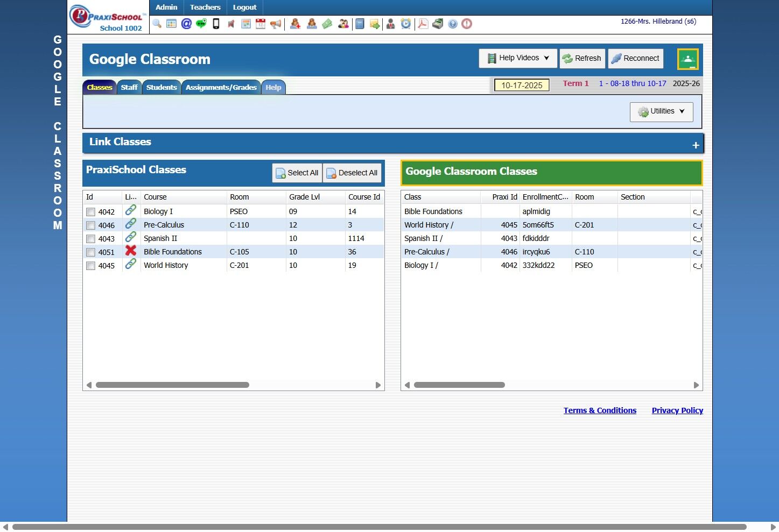The image size is (779, 532).
Task: Open the Utilities dropdown menu
Action: coord(661,111)
